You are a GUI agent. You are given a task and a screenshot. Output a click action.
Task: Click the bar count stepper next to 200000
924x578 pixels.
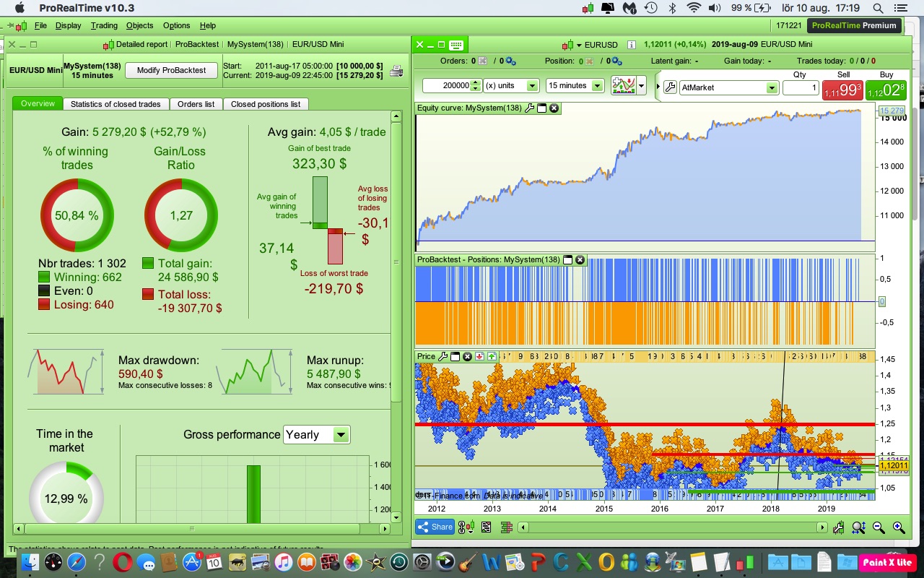click(475, 85)
